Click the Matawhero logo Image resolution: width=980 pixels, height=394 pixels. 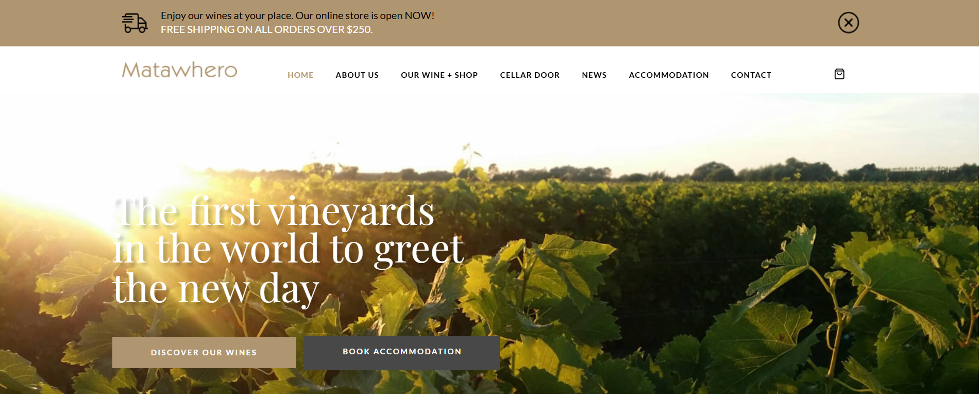179,70
